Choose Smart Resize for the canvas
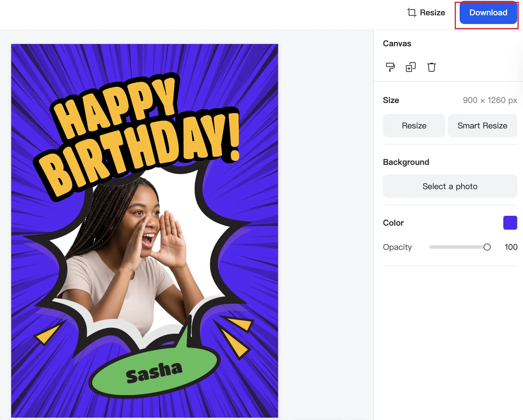Image resolution: width=523 pixels, height=420 pixels. [482, 125]
